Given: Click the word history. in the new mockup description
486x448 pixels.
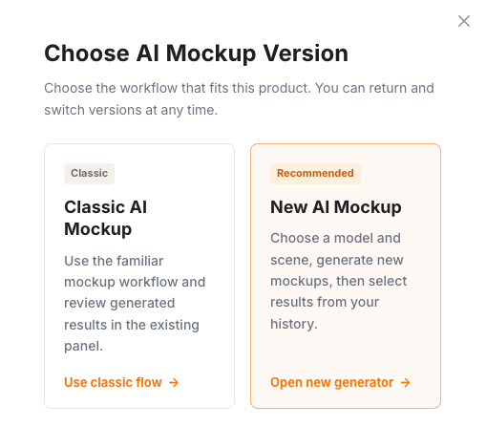Looking at the screenshot, I should (x=294, y=324).
